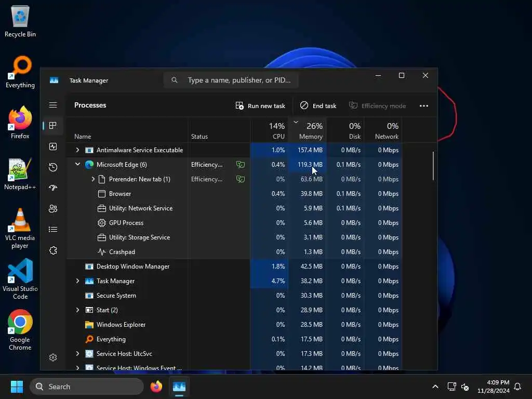532x399 pixels.
Task: Select the Microsoft Edge process icon
Action: (89, 165)
